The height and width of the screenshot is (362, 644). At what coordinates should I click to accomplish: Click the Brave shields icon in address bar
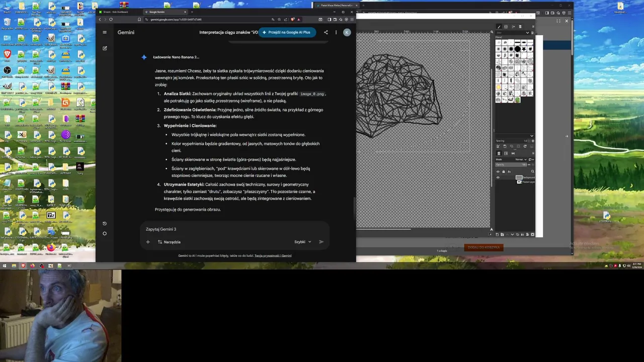(x=293, y=19)
